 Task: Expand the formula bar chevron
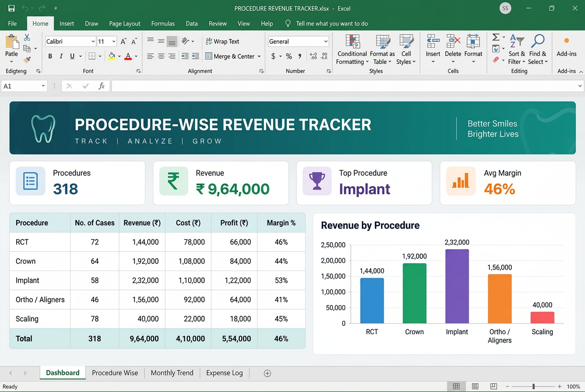coord(580,86)
